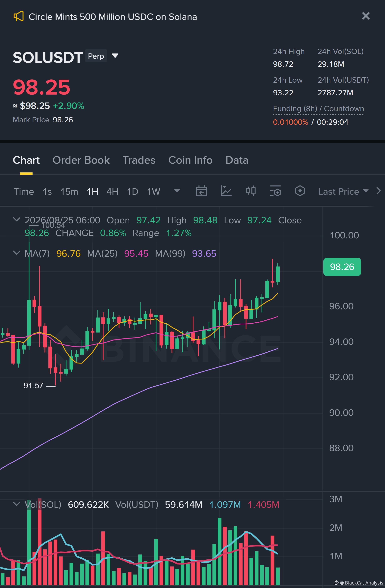Click the MA(7) 96.76 legend value

click(x=68, y=253)
